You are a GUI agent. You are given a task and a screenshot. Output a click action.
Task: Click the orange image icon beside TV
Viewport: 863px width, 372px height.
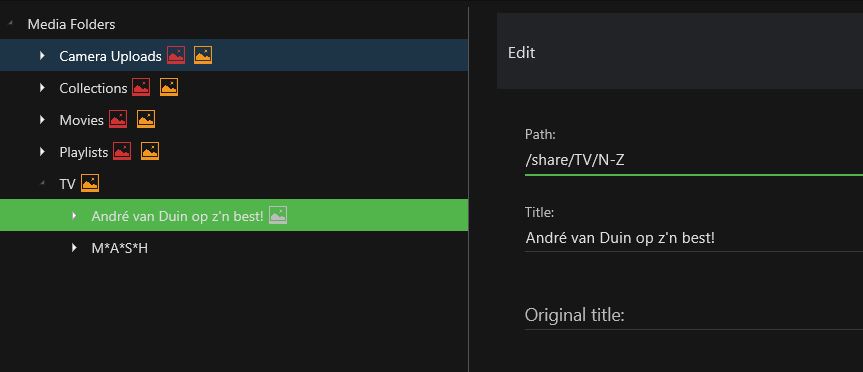click(90, 183)
